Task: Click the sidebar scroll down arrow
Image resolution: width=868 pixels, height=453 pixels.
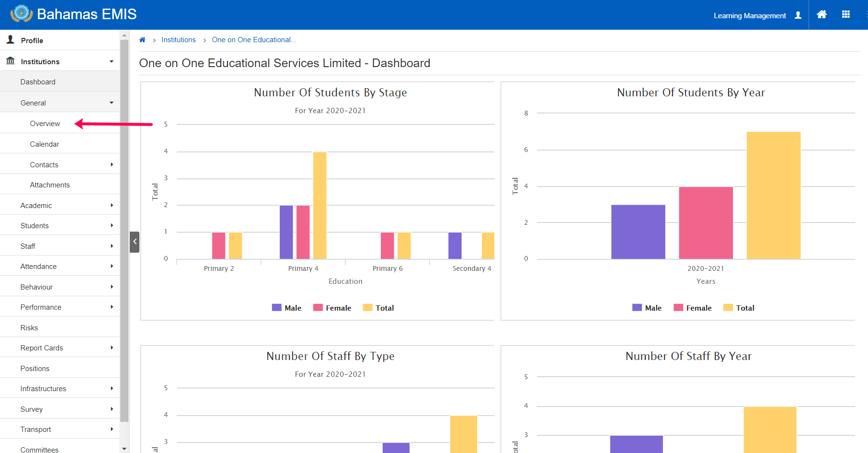Action: point(125,449)
